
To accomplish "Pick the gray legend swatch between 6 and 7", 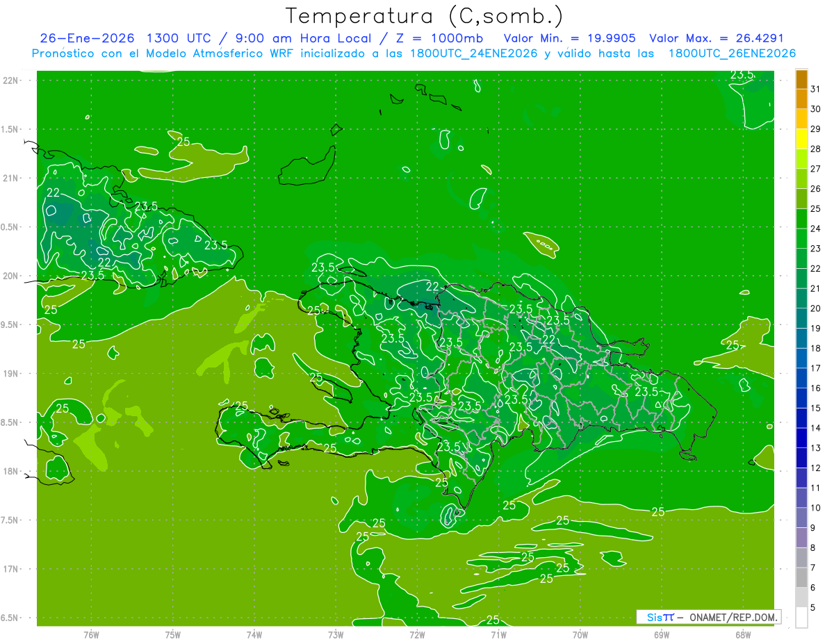I will tap(801, 577).
